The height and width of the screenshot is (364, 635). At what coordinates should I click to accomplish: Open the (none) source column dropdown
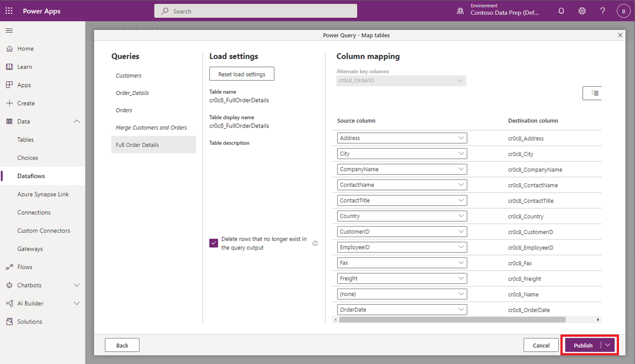point(402,294)
